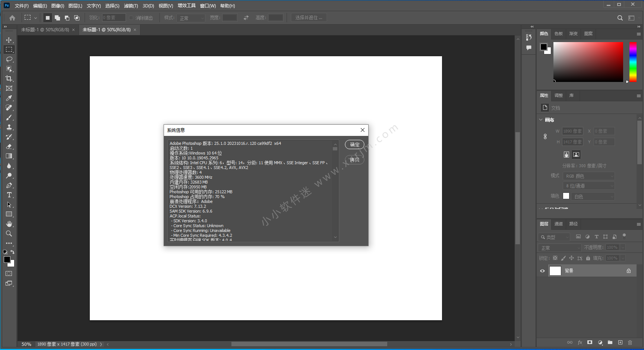The image size is (644, 350).
Task: Select the Brush tool
Action: click(9, 117)
